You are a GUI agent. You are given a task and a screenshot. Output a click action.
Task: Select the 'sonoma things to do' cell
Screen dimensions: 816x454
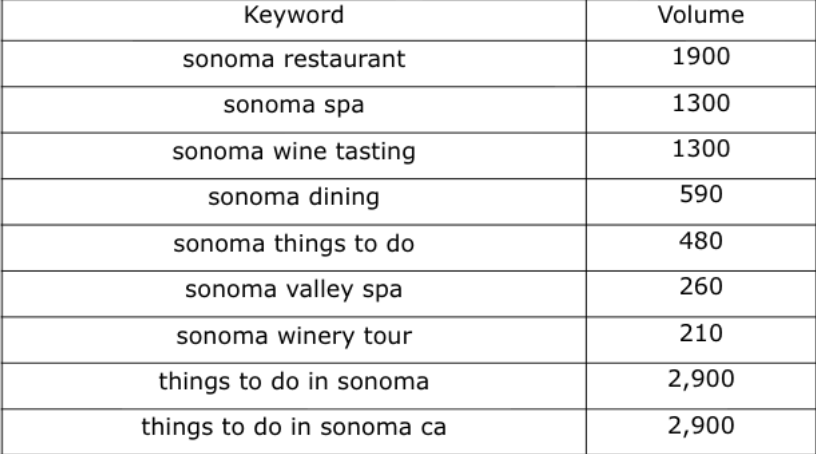293,243
